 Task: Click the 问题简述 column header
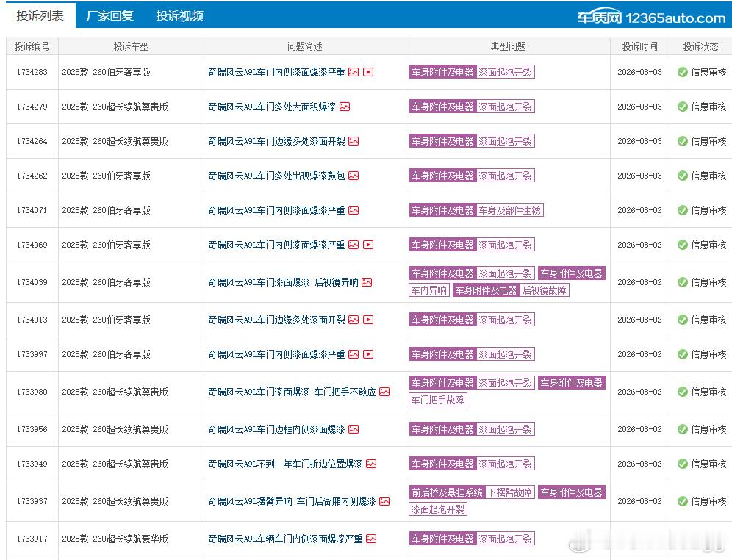[x=305, y=46]
